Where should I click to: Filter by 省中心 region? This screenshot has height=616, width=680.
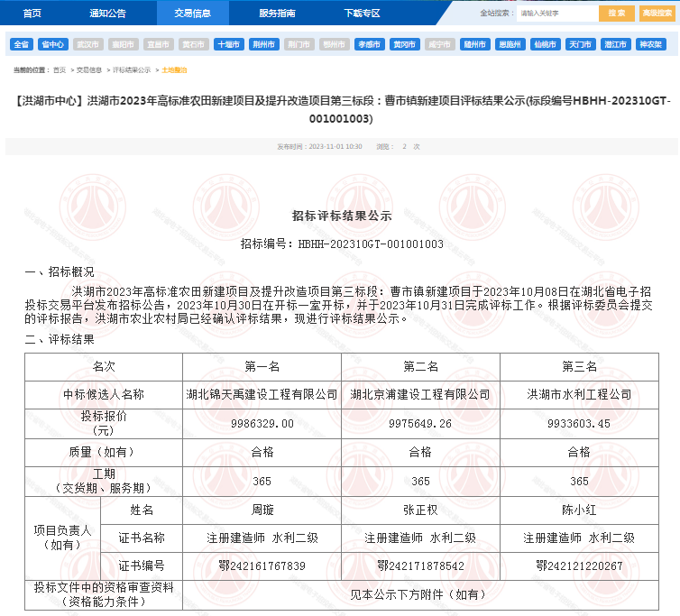(x=52, y=44)
